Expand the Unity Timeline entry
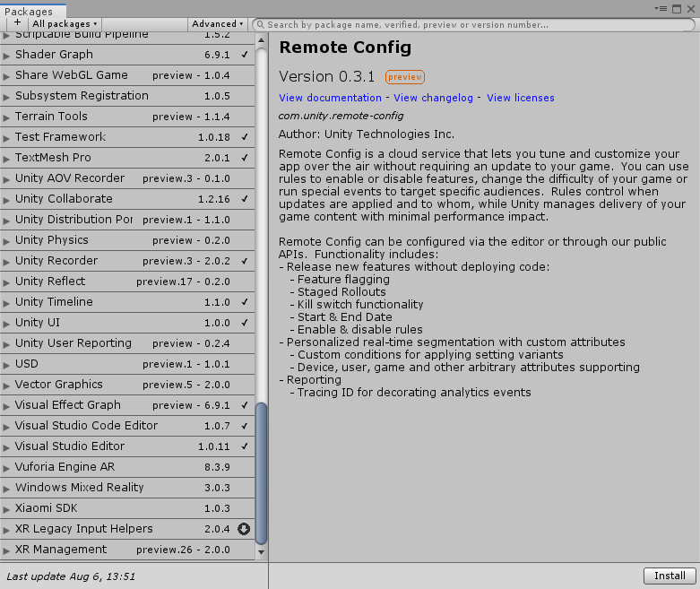Screen dimensions: 700x589 (6, 303)
